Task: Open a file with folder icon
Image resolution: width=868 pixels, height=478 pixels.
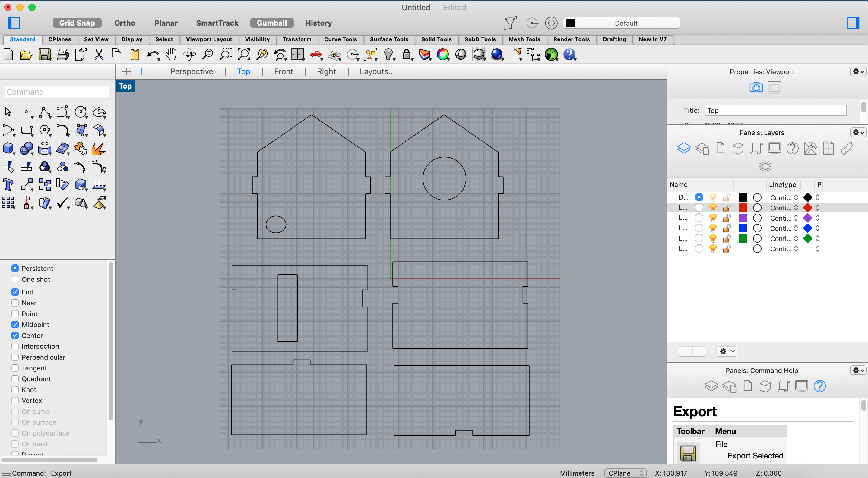Action: [26, 55]
